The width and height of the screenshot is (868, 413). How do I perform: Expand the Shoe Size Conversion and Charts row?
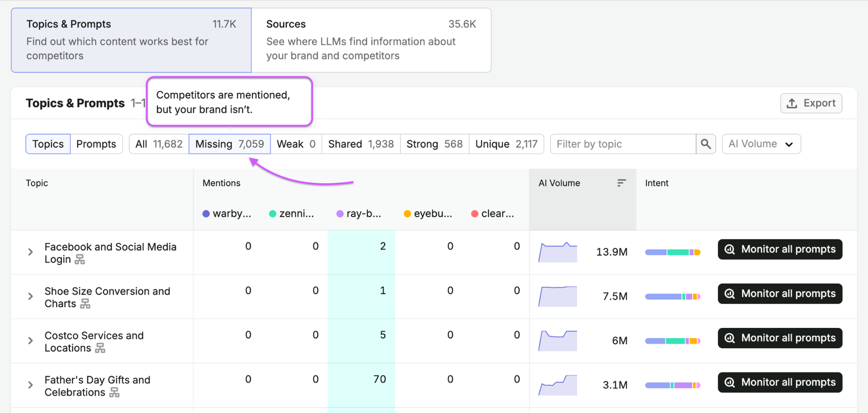[30, 296]
